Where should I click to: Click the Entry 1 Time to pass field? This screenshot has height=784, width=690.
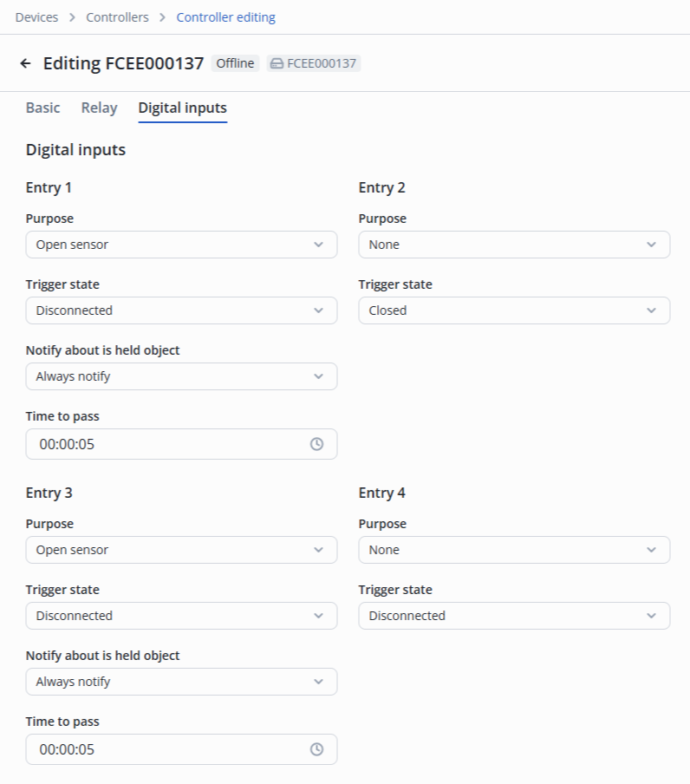point(165,444)
